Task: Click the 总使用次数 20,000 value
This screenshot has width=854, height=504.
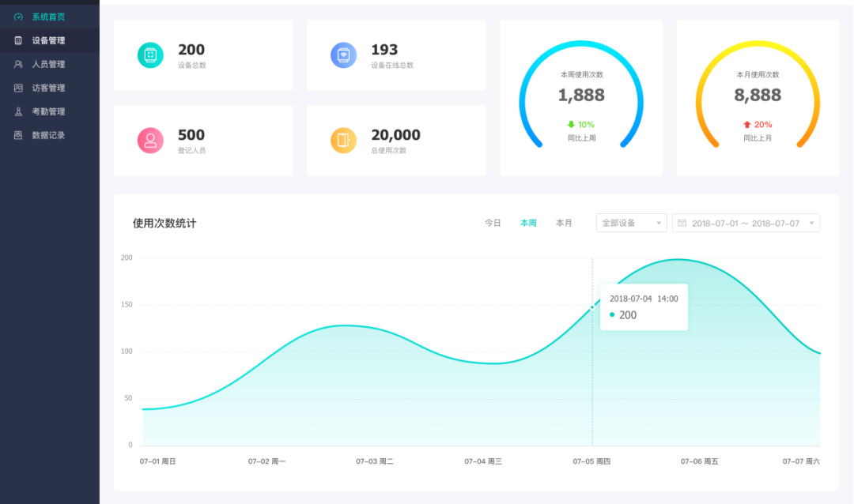Action: click(396, 135)
